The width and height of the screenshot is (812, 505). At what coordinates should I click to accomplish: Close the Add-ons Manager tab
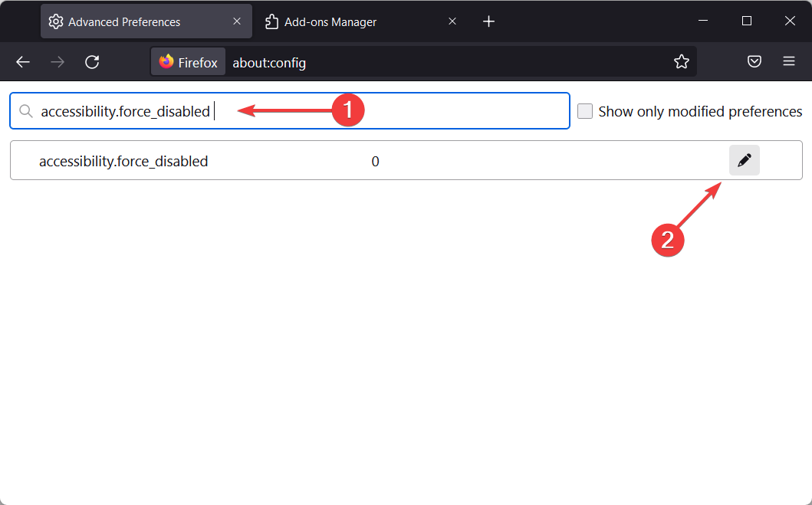[452, 21]
